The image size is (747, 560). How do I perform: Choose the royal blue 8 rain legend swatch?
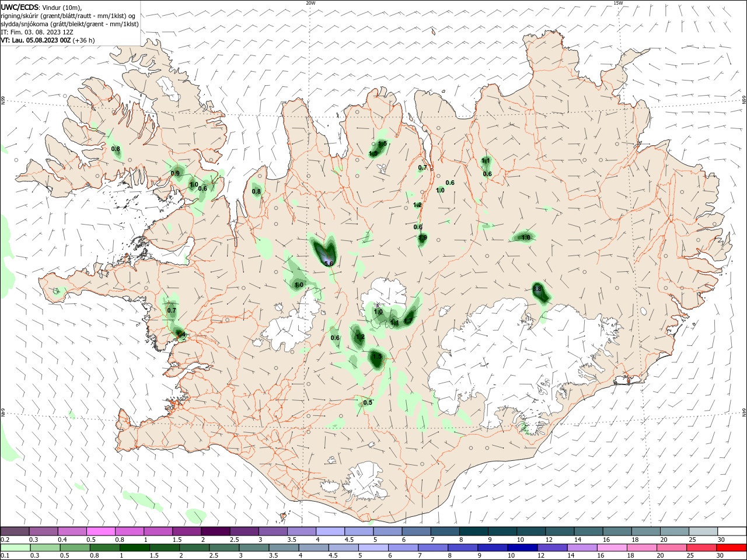[x=462, y=548]
